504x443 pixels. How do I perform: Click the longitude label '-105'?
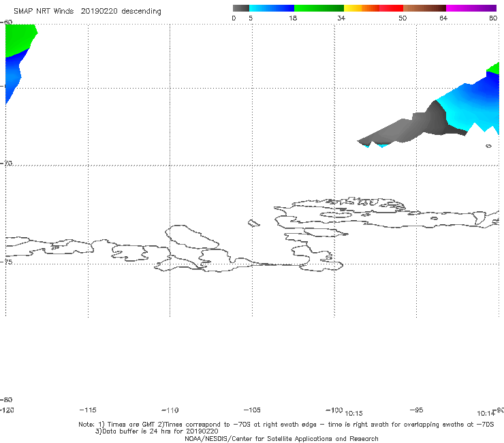252,410
